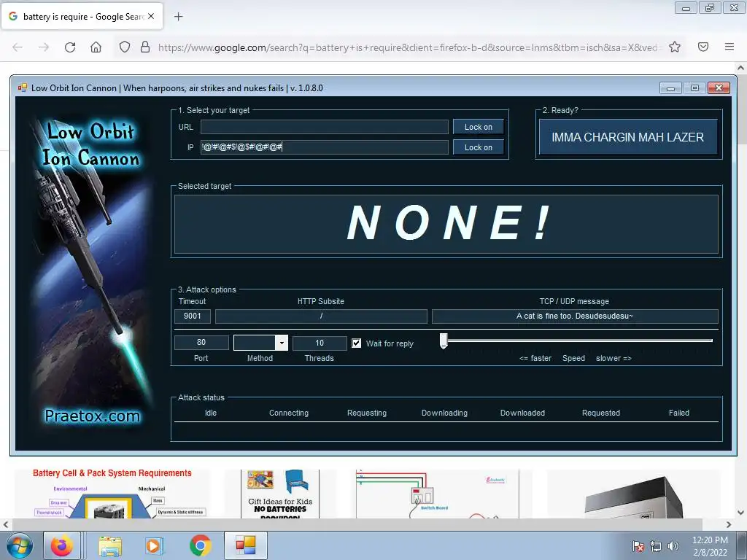Image resolution: width=747 pixels, height=560 pixels.
Task: Open the Firefox hamburger menu
Action: point(729,47)
